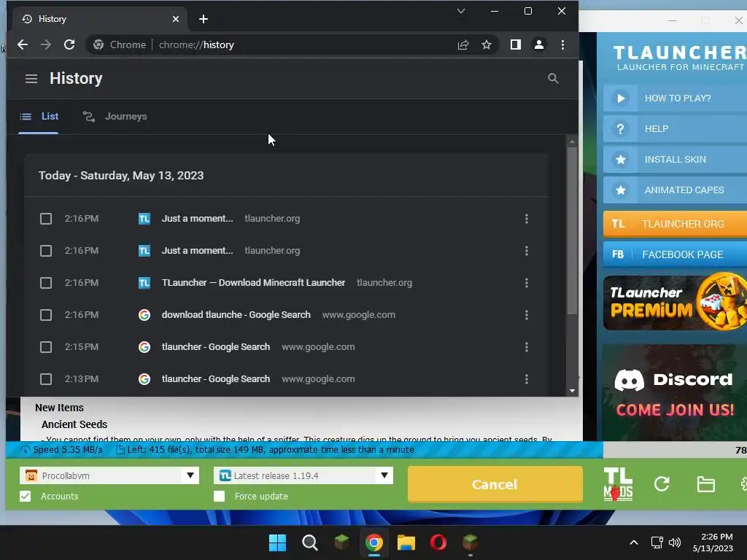This screenshot has height=560, width=747.
Task: Open File Explorer from taskbar
Action: 406,542
